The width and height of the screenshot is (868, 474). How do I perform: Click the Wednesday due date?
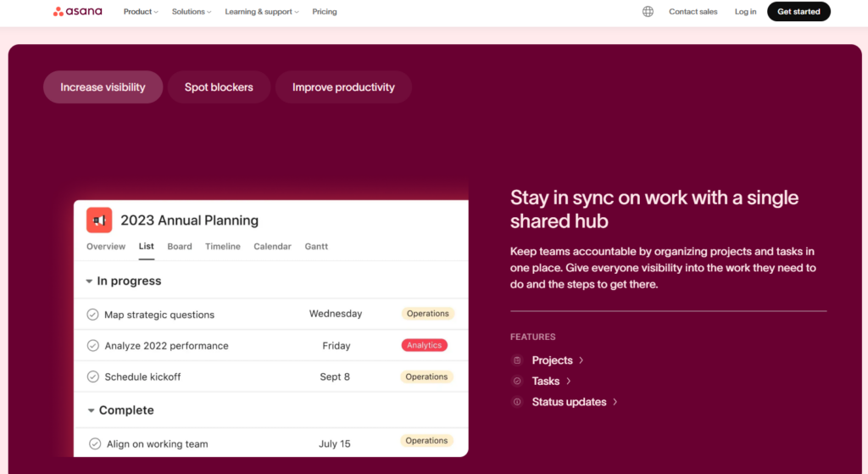336,314
